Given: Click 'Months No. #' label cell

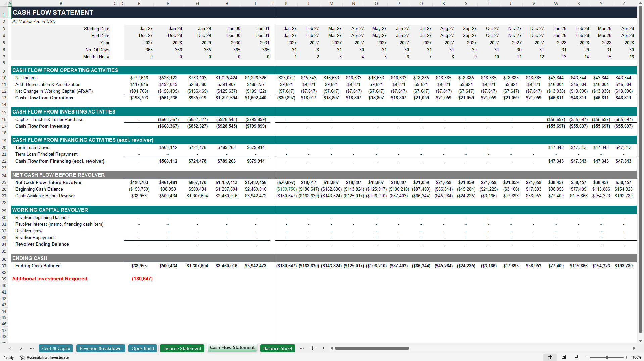Looking at the screenshot, I should 96,57.
